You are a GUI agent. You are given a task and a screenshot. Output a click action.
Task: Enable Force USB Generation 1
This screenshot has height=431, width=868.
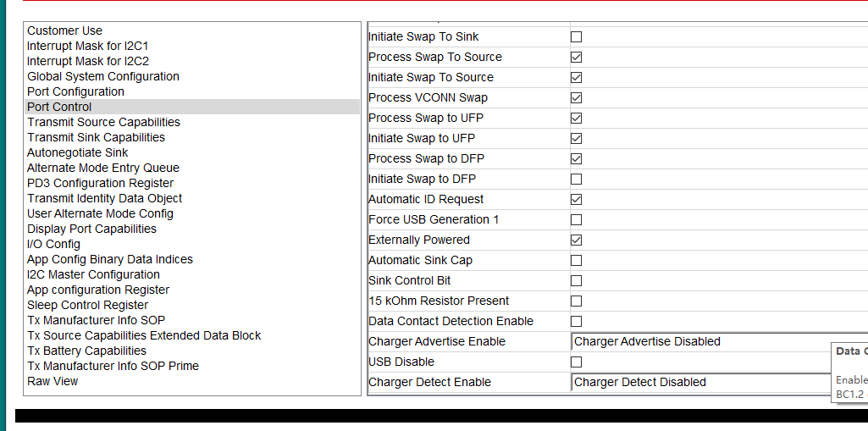tap(576, 220)
